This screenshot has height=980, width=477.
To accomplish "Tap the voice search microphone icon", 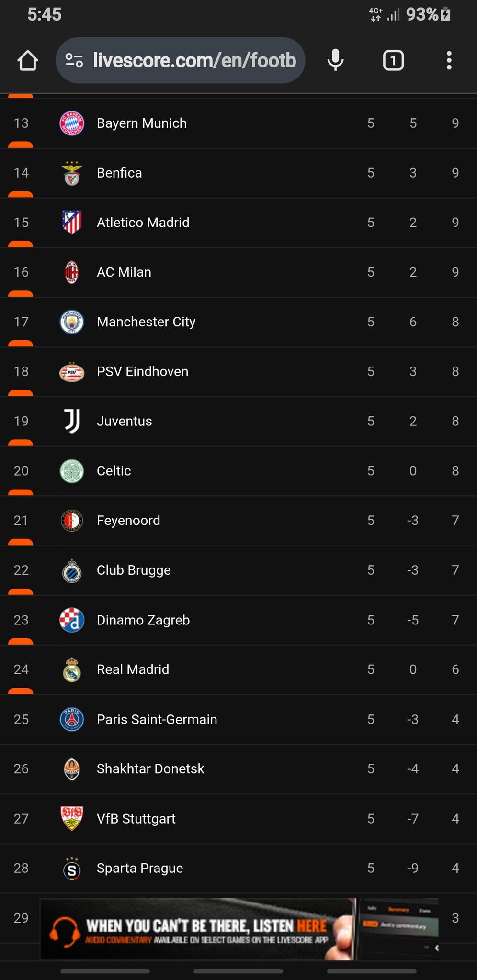I will pyautogui.click(x=335, y=60).
